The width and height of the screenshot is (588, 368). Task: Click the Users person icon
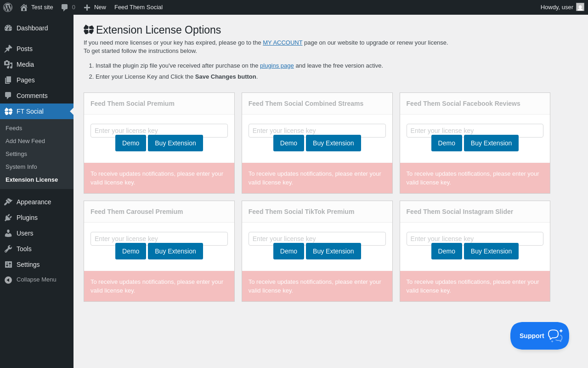[x=8, y=233]
